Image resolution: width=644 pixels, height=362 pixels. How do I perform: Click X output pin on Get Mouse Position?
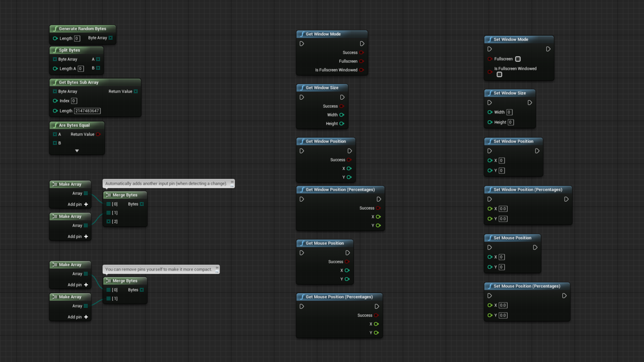pos(347,270)
